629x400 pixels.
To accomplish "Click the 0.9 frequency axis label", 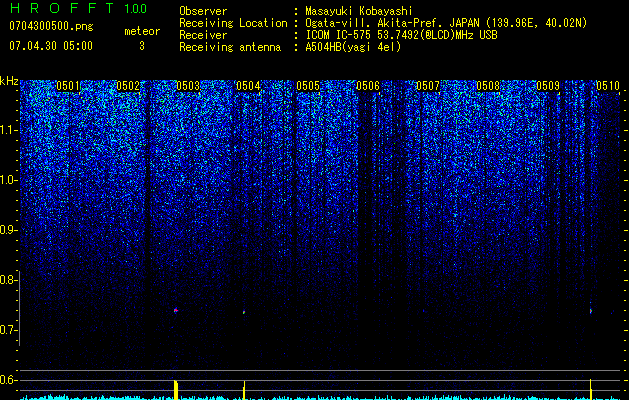I will coord(8,230).
